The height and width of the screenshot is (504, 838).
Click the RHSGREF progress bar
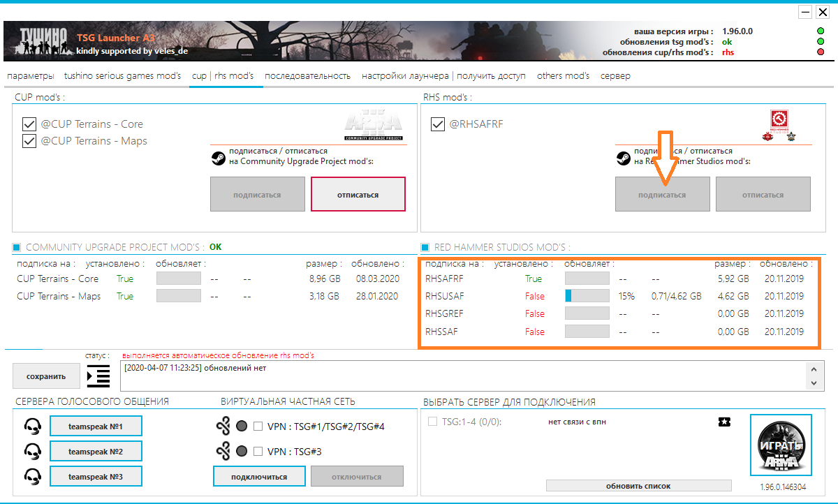587,313
